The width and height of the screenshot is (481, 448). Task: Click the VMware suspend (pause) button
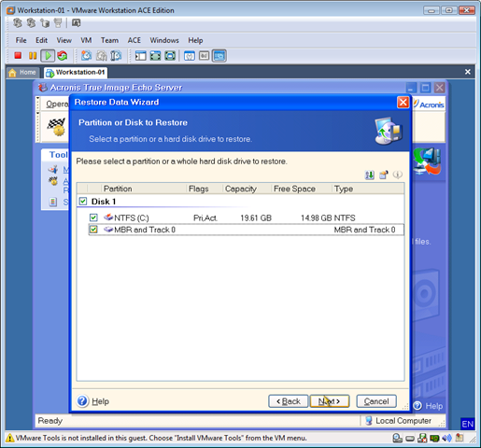coord(33,56)
